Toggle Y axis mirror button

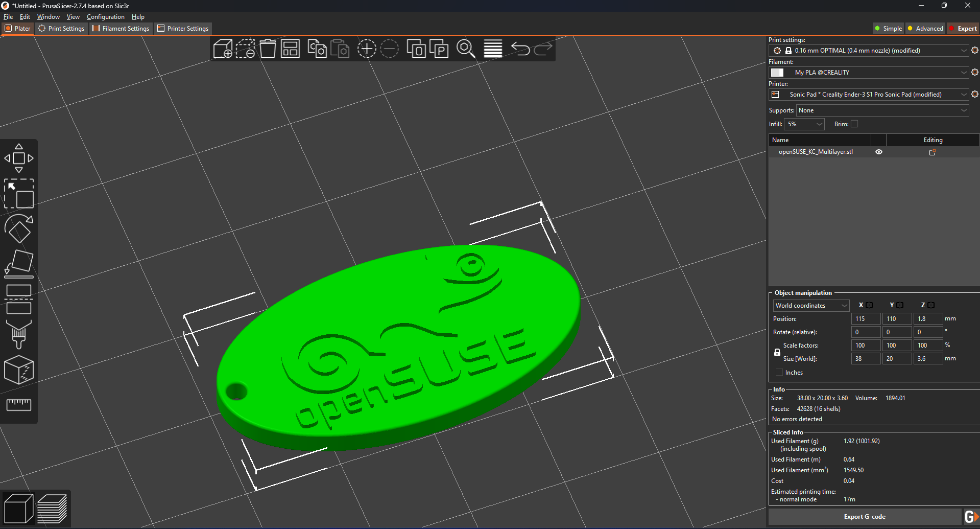point(900,305)
